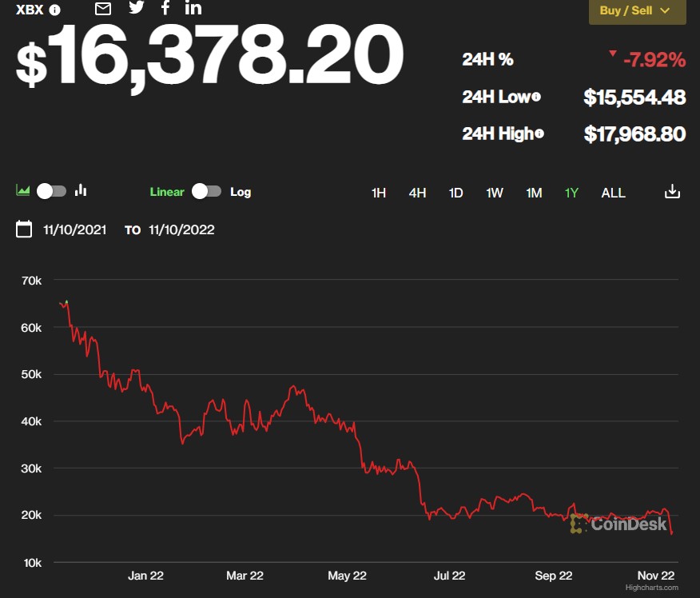
Task: Click the info icon beside XBX
Action: click(54, 10)
